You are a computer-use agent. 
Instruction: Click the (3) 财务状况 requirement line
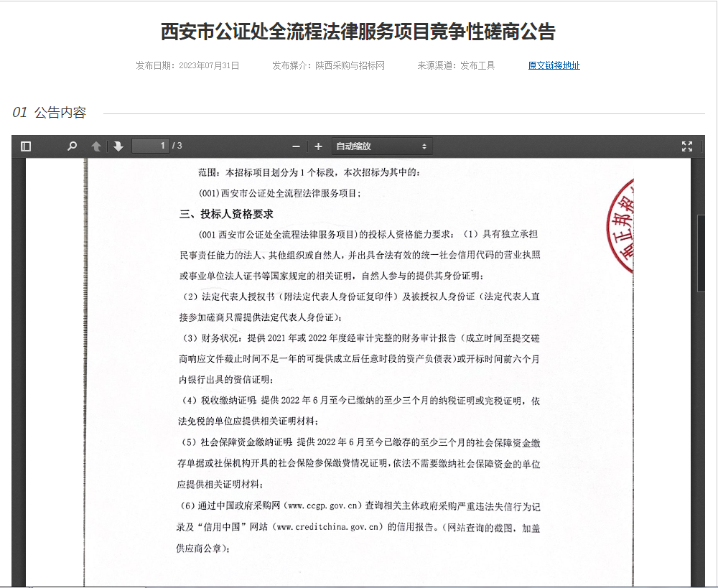[360, 338]
